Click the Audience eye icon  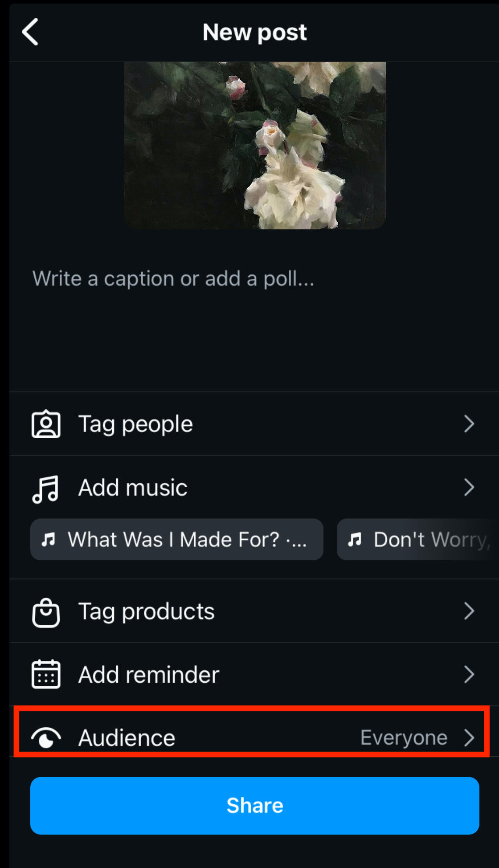(46, 737)
